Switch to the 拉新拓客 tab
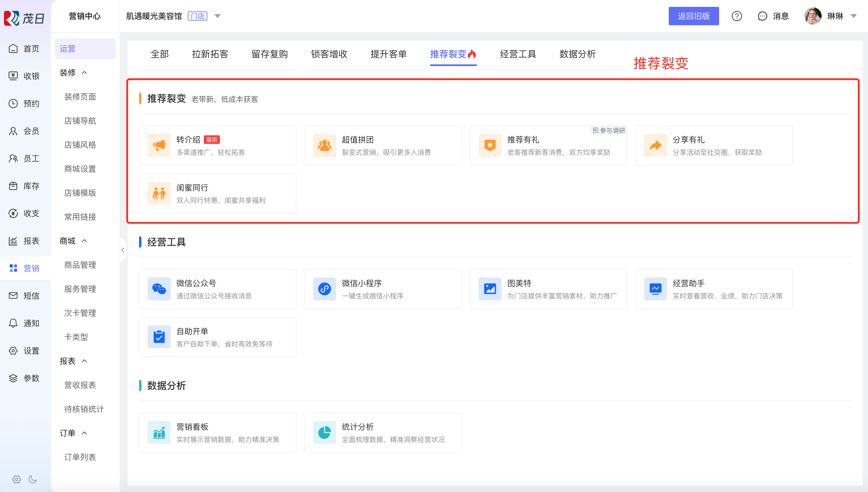Image resolution: width=868 pixels, height=492 pixels. pyautogui.click(x=210, y=54)
